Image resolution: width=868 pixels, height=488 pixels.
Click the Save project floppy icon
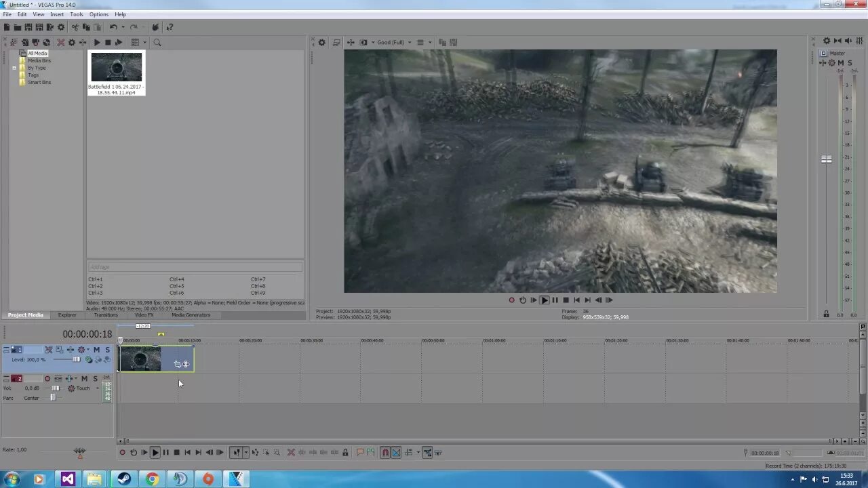pyautogui.click(x=28, y=27)
